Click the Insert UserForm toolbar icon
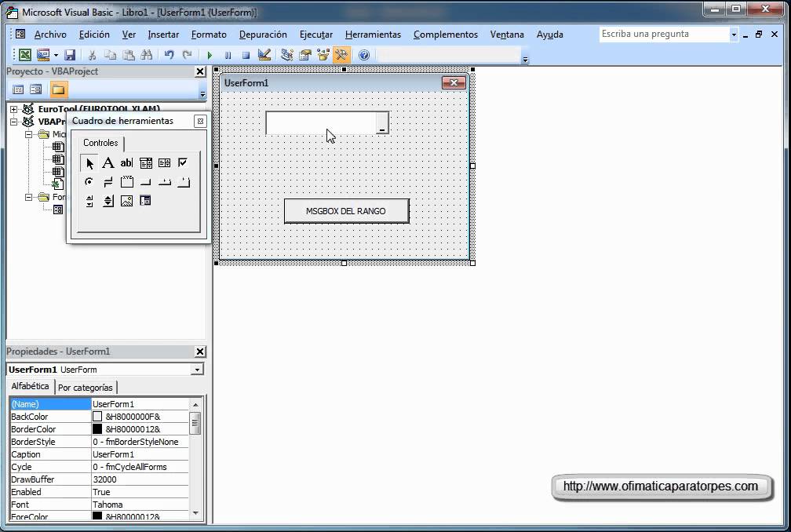Image resolution: width=791 pixels, height=532 pixels. (43, 55)
